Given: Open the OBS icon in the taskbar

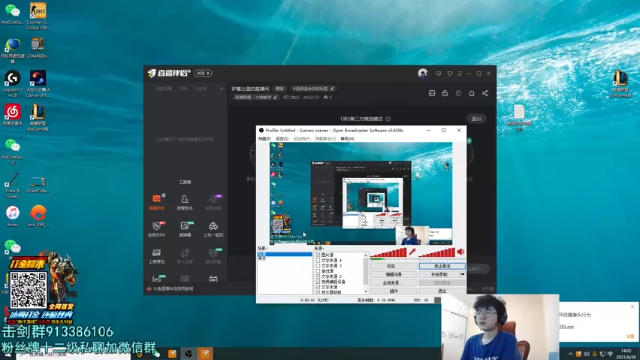Looking at the screenshot, I should (x=188, y=353).
